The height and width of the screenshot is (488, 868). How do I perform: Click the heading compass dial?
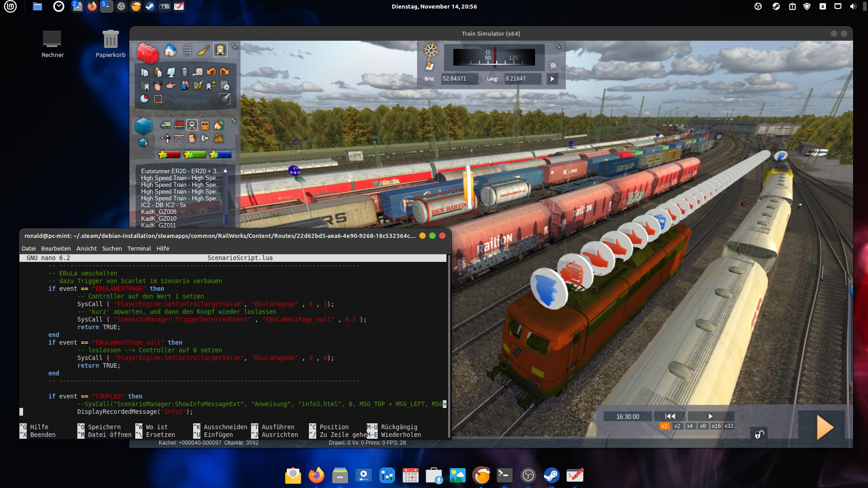pyautogui.click(x=494, y=57)
